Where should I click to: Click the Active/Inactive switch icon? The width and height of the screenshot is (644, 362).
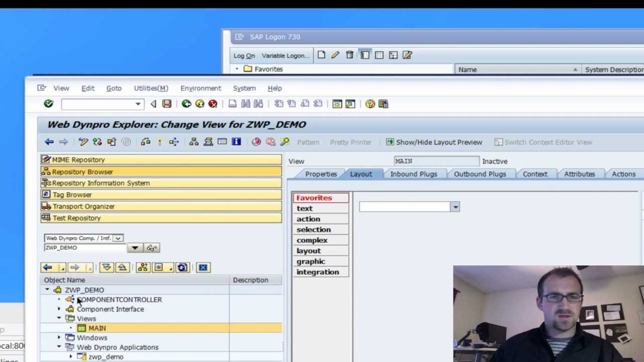click(97, 142)
